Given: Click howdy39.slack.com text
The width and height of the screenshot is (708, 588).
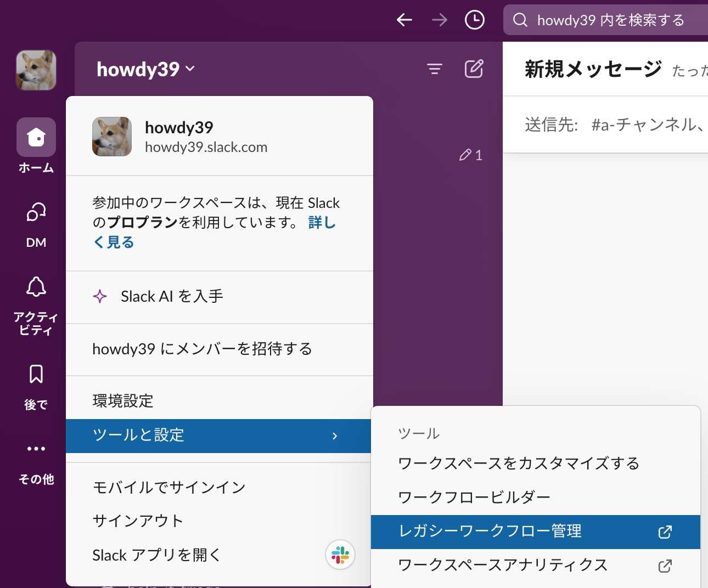Looking at the screenshot, I should point(206,148).
